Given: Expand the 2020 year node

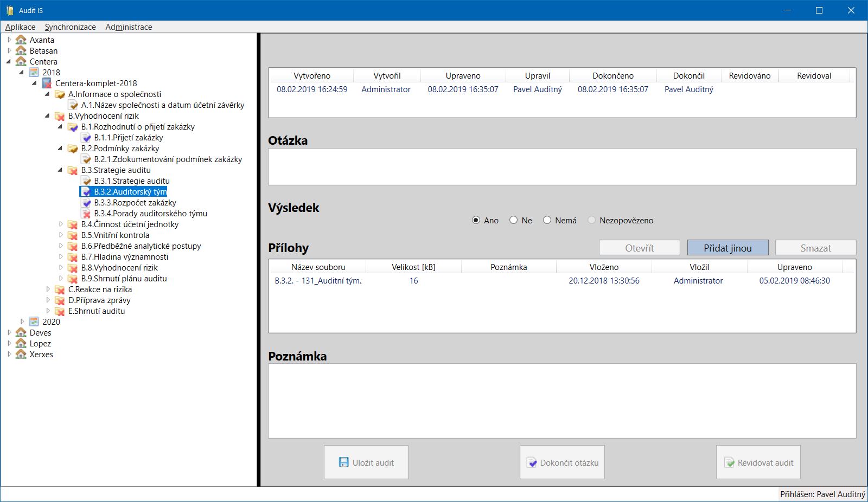Looking at the screenshot, I should 22,321.
